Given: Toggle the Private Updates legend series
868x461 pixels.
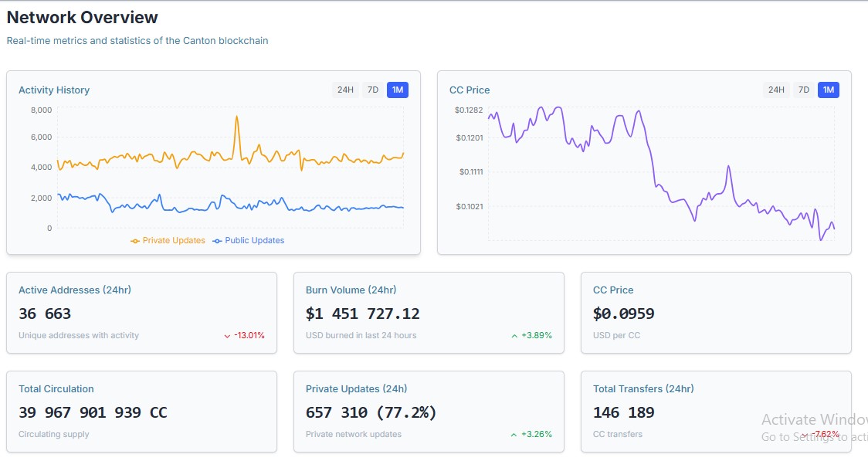Looking at the screenshot, I should coord(168,241).
